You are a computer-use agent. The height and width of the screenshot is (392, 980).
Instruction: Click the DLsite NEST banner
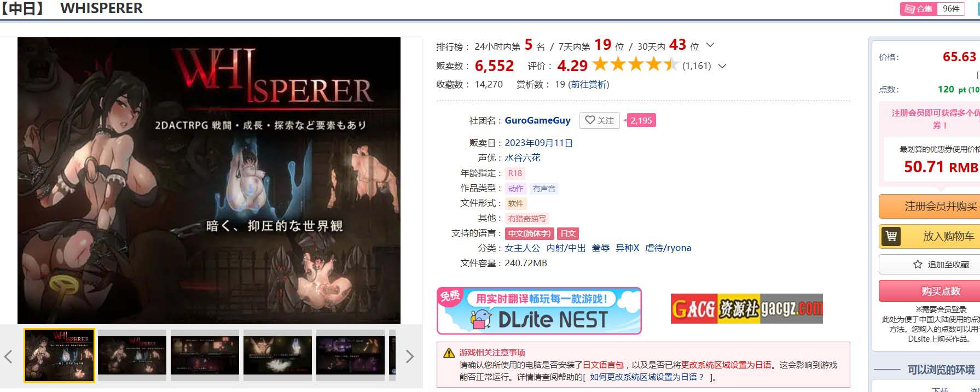point(539,311)
